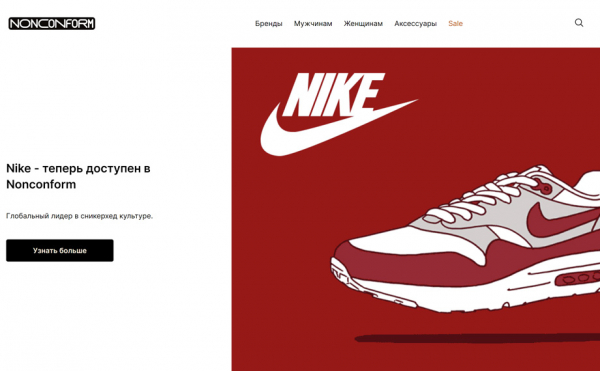This screenshot has height=371, width=600.
Task: Open the Мужчинам menu item
Action: [313, 24]
